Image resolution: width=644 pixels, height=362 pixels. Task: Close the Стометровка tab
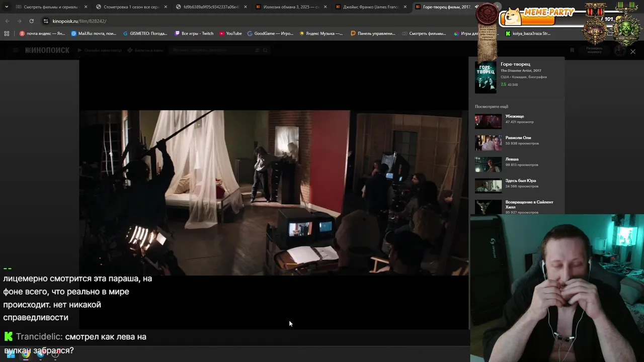166,7
